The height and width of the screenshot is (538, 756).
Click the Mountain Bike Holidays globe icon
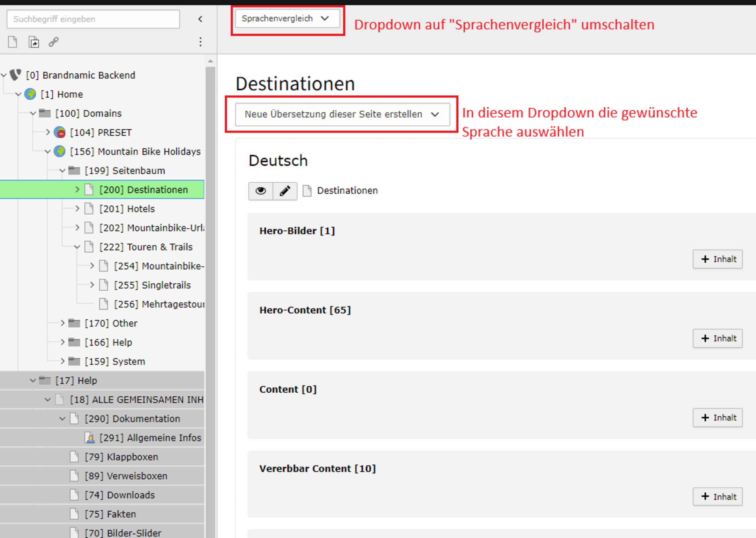click(60, 151)
